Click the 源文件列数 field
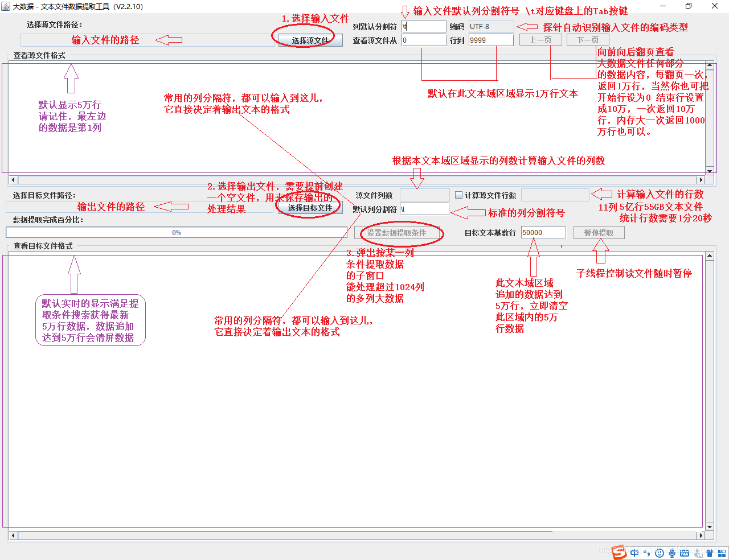Viewport: 729px width, 560px height. coord(425,195)
